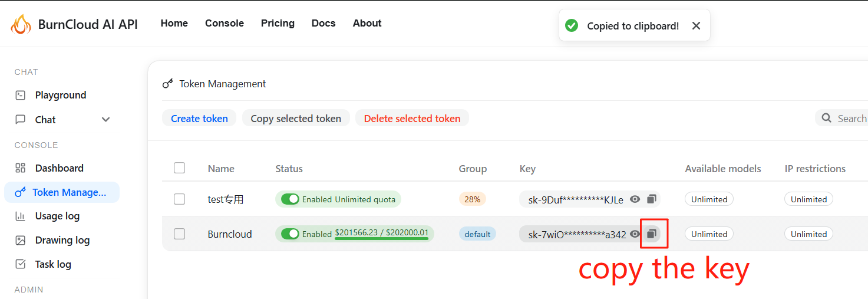Click the test专用 token name
Screen dimensions: 868x299
[x=226, y=199]
